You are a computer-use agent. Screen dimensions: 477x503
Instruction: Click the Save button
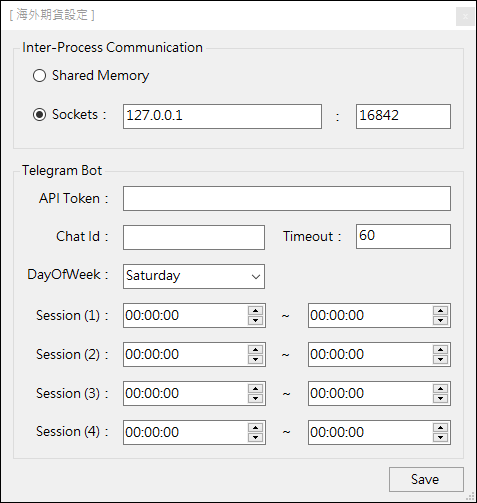[x=426, y=479]
